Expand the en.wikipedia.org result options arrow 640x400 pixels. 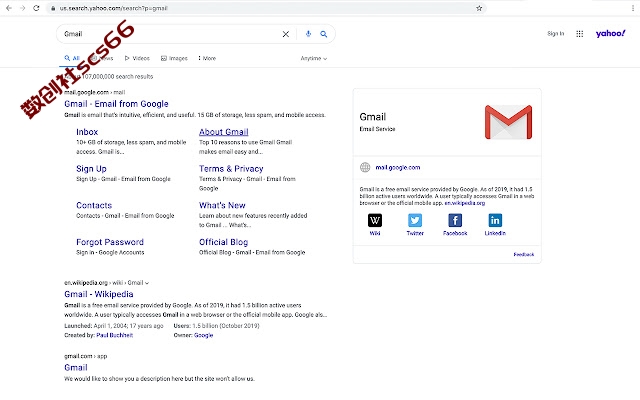147,283
